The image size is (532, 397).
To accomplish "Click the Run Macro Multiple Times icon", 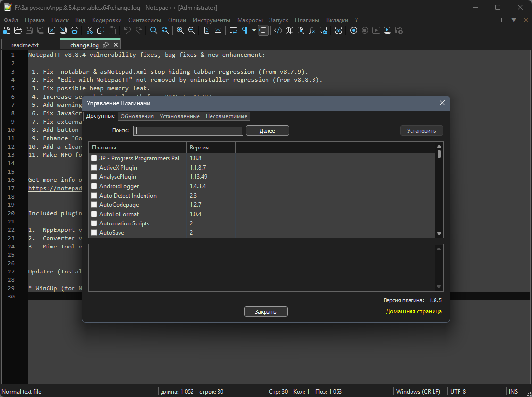I will click(387, 30).
